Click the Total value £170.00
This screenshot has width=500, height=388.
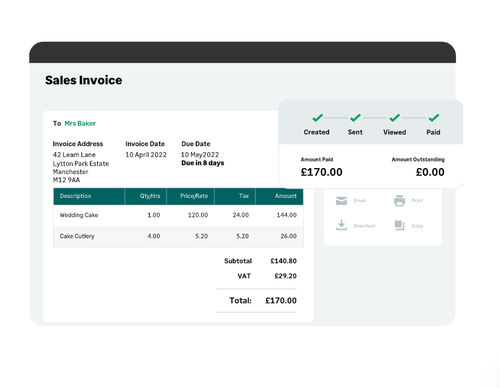(281, 301)
